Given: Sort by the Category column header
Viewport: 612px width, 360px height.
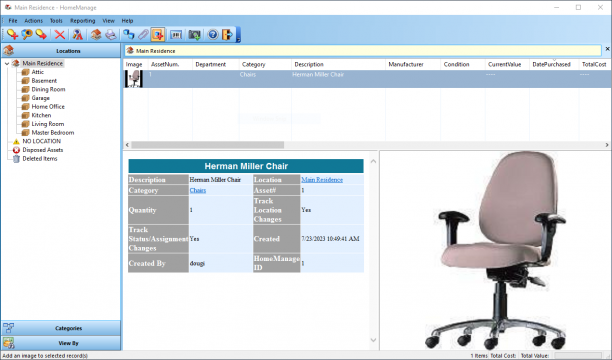Looking at the screenshot, I should point(265,64).
